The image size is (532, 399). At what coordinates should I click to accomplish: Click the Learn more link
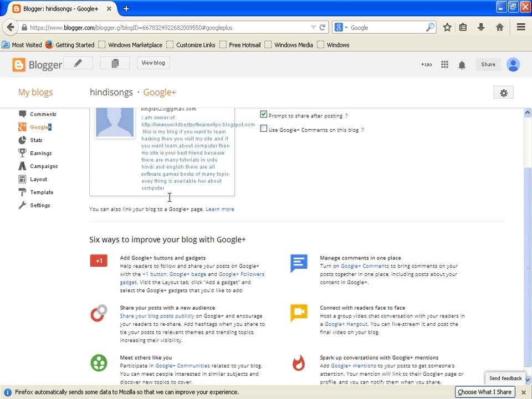[x=220, y=209]
